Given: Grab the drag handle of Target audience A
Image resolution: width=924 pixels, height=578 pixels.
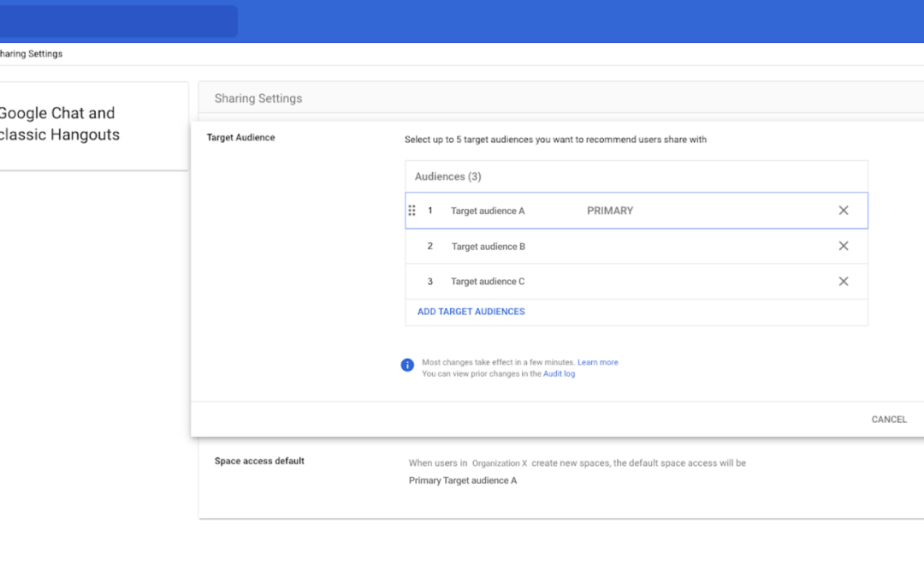Looking at the screenshot, I should point(412,211).
